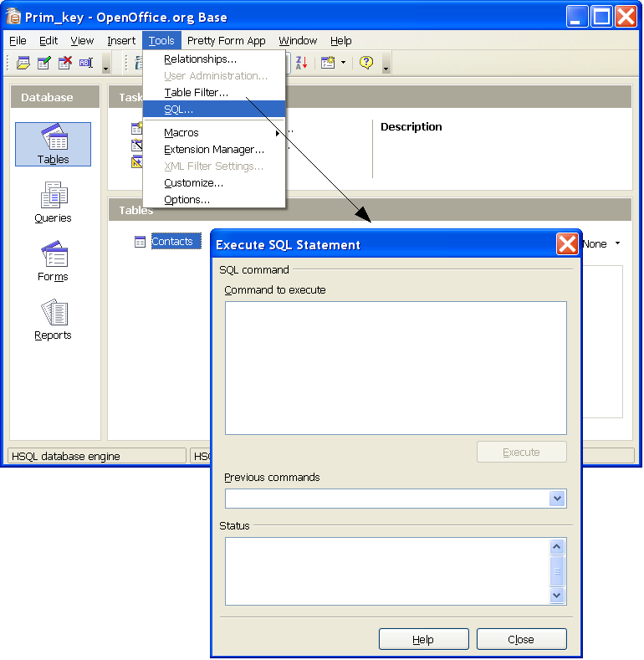Switch to Forms in the Database pane
Image resolution: width=644 pixels, height=660 pixels.
tap(53, 261)
